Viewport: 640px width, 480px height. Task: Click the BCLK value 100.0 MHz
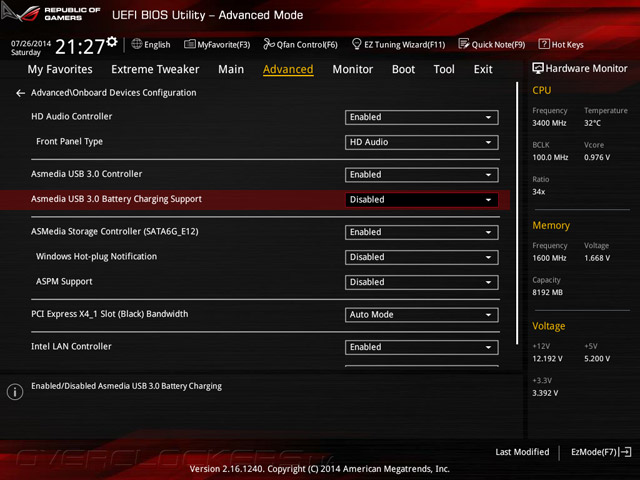click(550, 157)
